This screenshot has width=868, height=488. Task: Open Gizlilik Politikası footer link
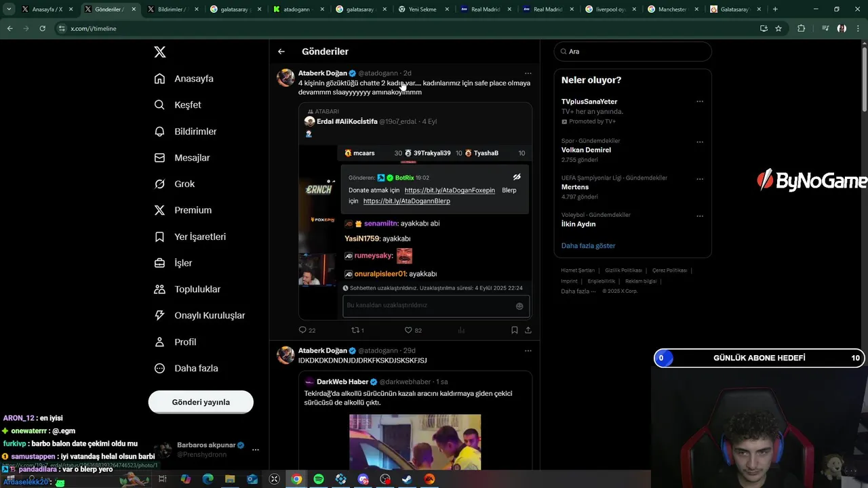click(x=623, y=270)
